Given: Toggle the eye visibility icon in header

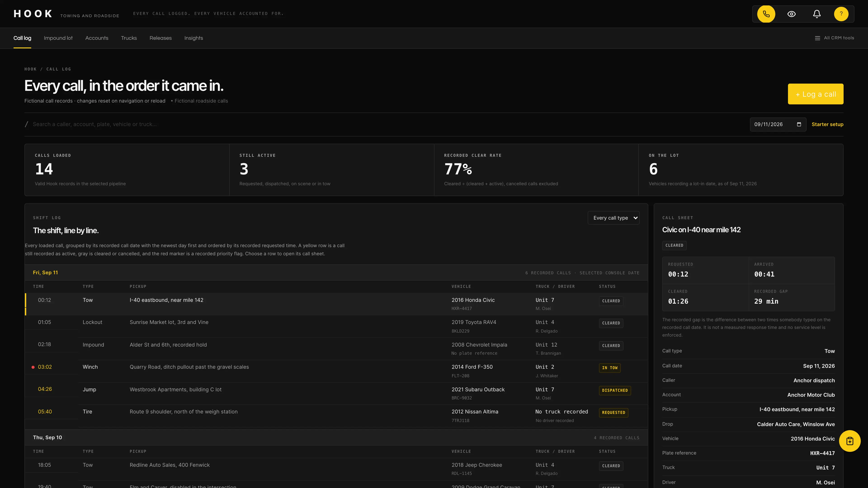Looking at the screenshot, I should point(792,14).
